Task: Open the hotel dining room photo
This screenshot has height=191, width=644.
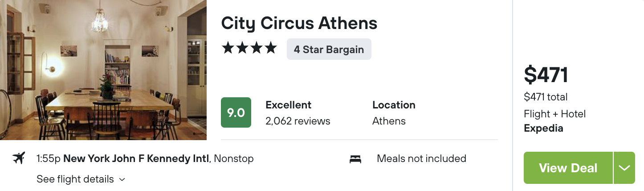Action: (103, 70)
